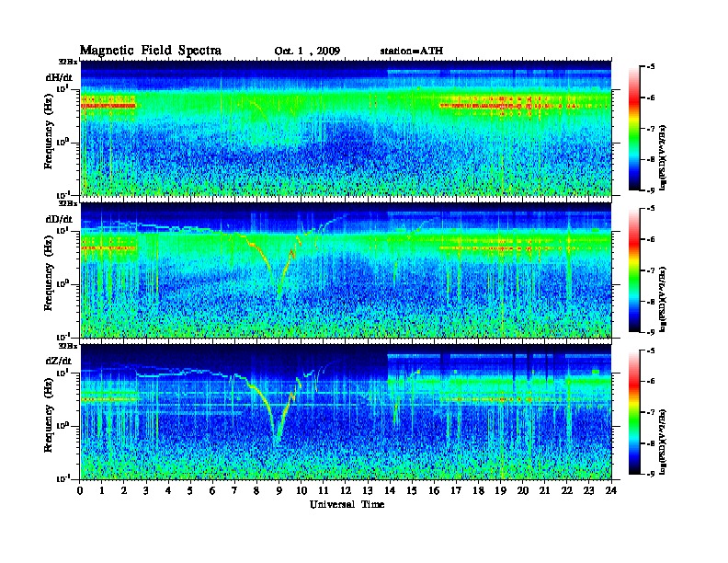Image resolution: width=728 pixels, height=563 pixels.
Task: Click hour tick label "12" on time axis
Action: pos(346,491)
